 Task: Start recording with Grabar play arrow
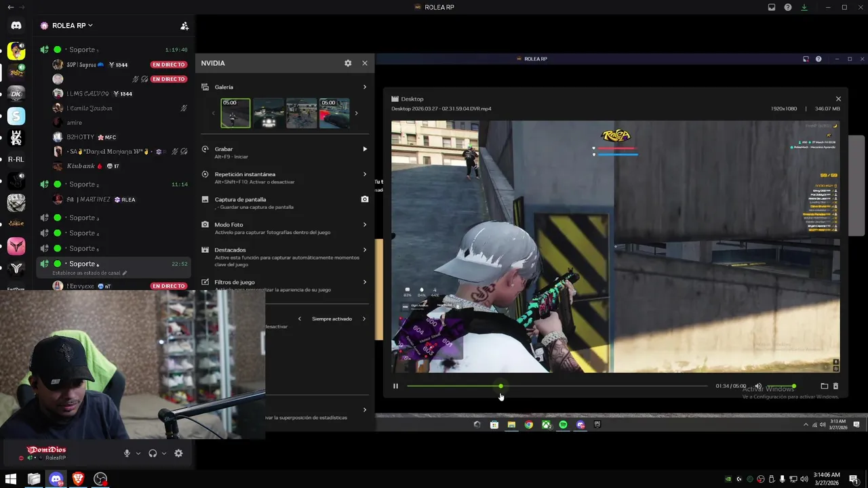[365, 149]
